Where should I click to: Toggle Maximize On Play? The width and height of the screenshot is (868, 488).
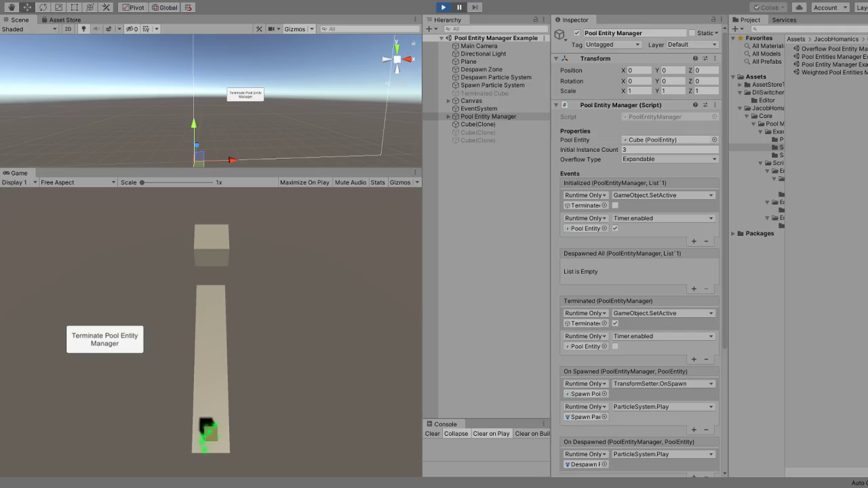tap(304, 182)
